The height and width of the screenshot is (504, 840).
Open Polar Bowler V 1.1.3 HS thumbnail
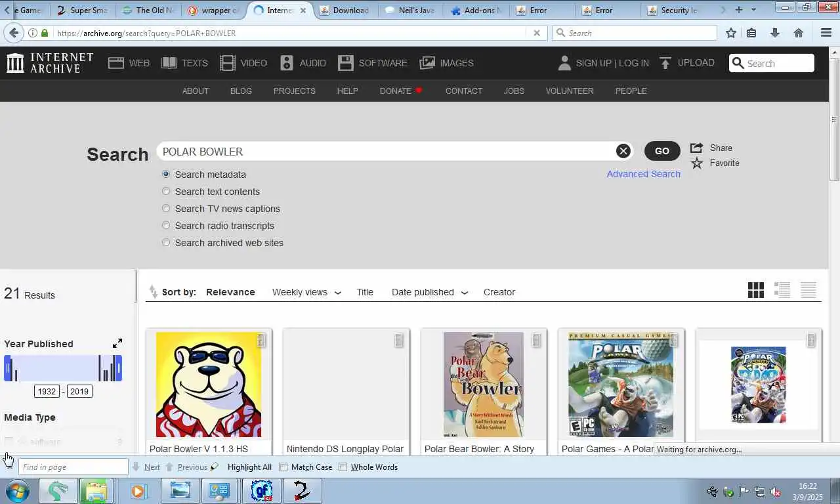(x=209, y=385)
